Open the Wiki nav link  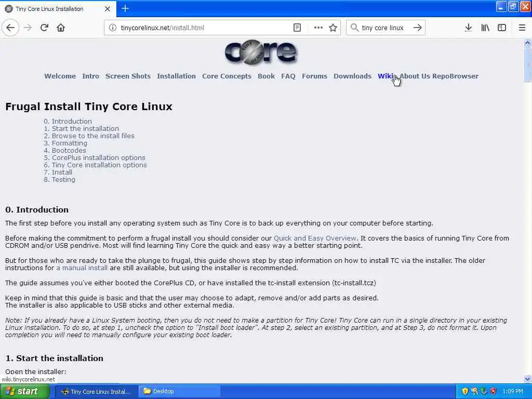[x=385, y=76]
